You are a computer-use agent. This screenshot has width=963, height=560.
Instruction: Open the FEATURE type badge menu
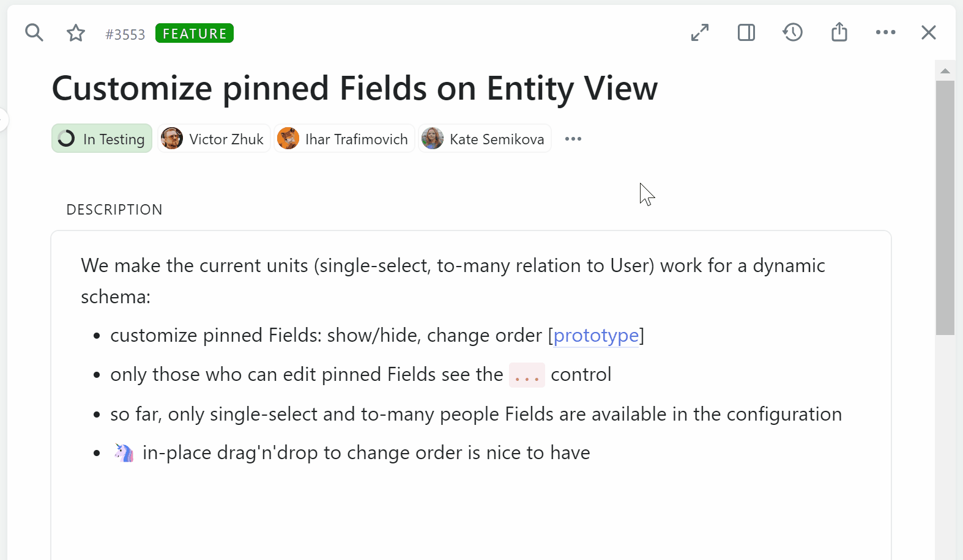pos(194,33)
